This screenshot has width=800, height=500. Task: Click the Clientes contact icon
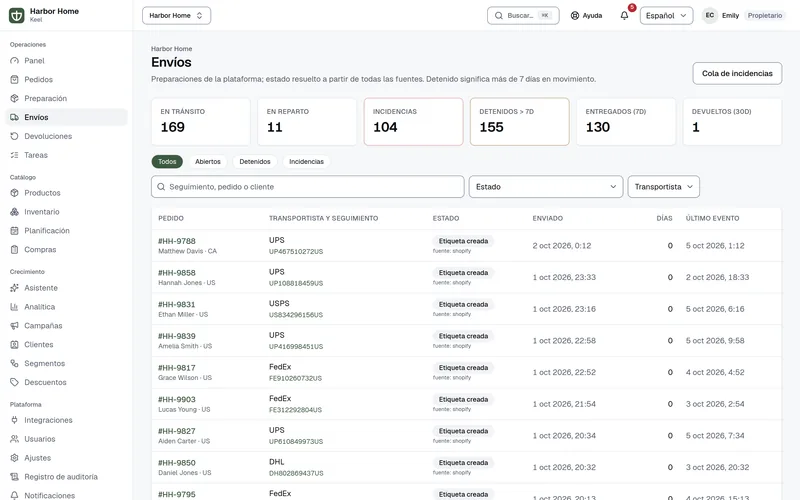pos(14,344)
